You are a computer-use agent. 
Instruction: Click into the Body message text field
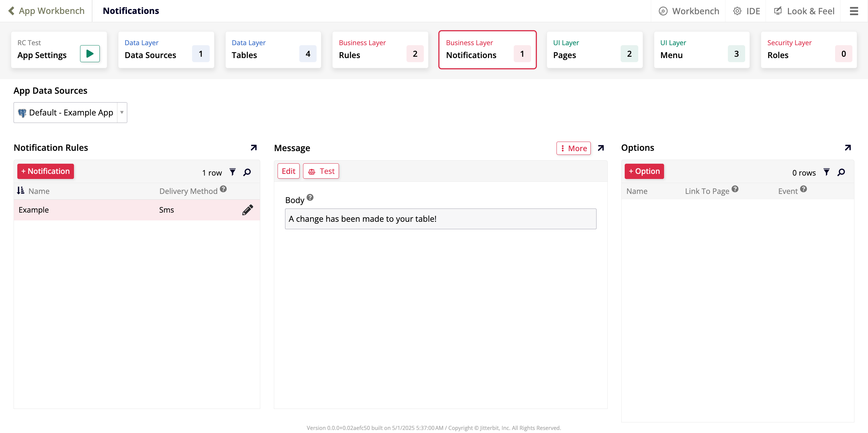(440, 219)
